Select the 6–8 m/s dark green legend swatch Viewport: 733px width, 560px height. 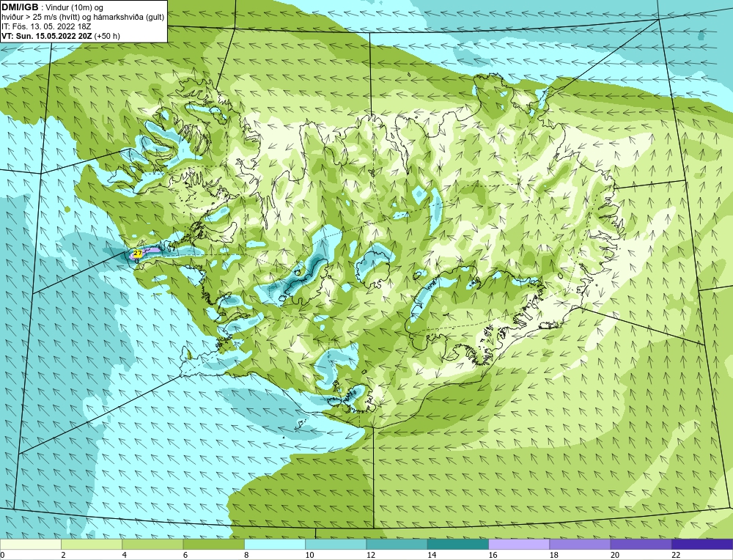pos(213,544)
